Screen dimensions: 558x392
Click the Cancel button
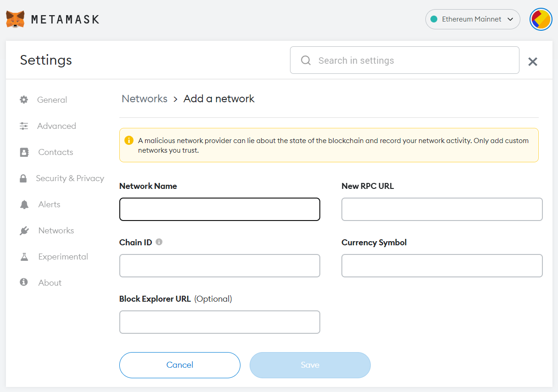(180, 365)
